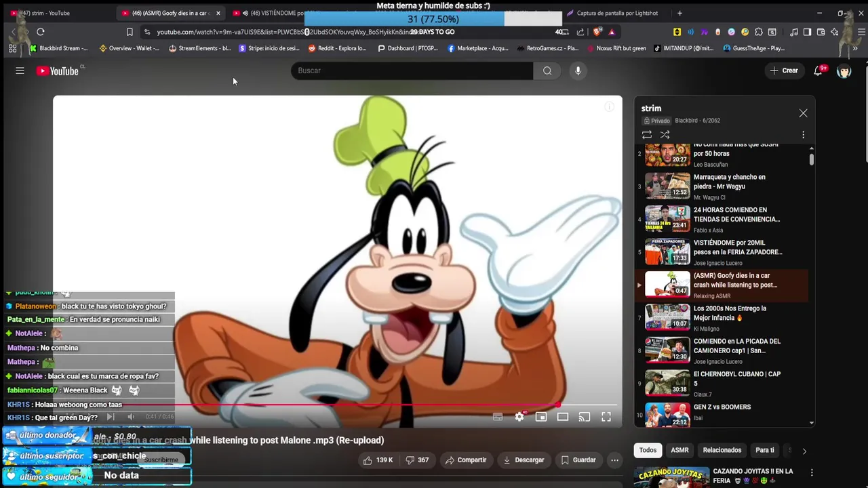Image resolution: width=868 pixels, height=488 pixels.
Task: Enable miniplayer mode
Action: click(x=541, y=417)
